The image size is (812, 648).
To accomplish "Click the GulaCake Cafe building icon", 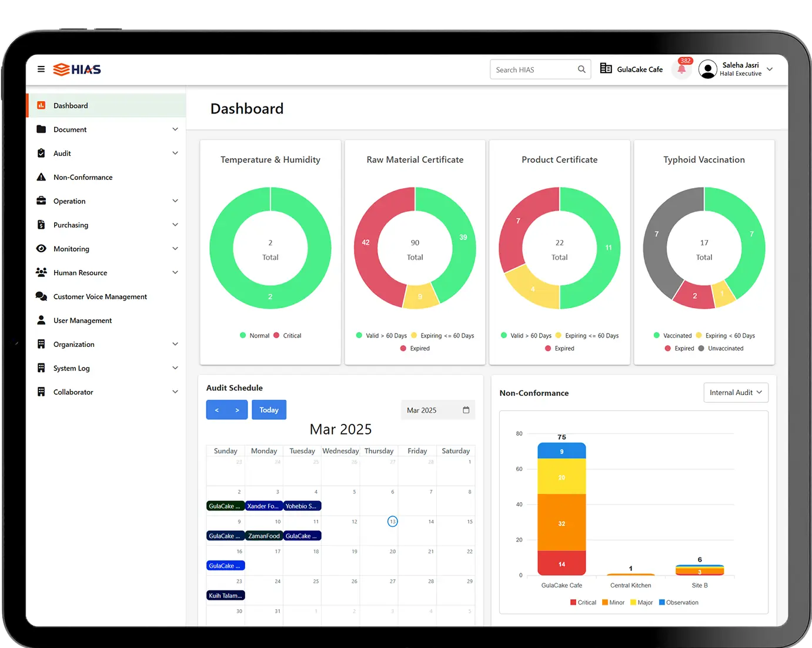I will tap(606, 69).
